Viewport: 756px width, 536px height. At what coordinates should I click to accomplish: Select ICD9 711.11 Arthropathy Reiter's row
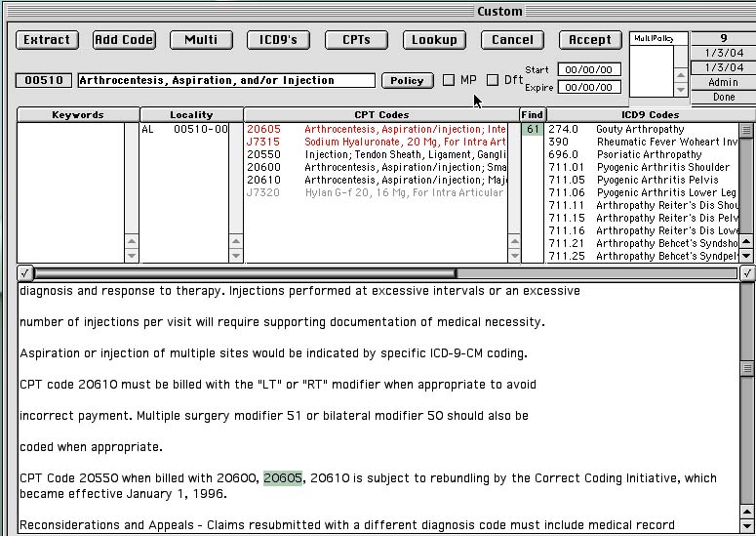click(643, 206)
